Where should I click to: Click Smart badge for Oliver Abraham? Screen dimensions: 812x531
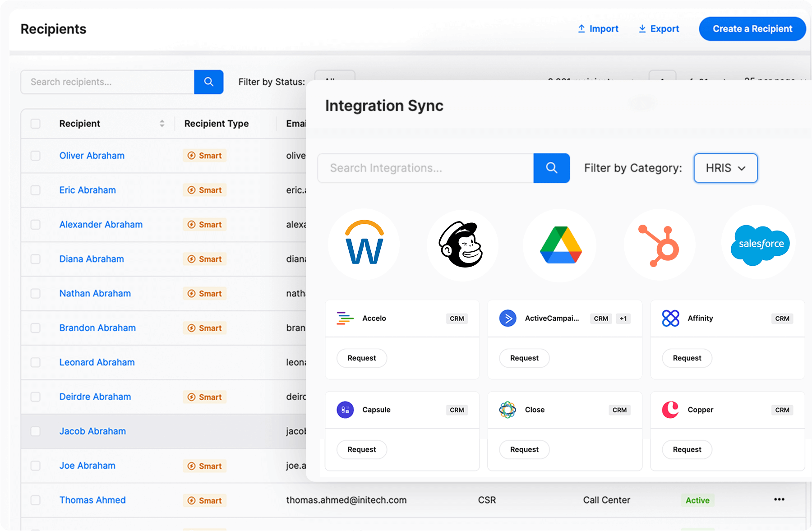click(205, 156)
